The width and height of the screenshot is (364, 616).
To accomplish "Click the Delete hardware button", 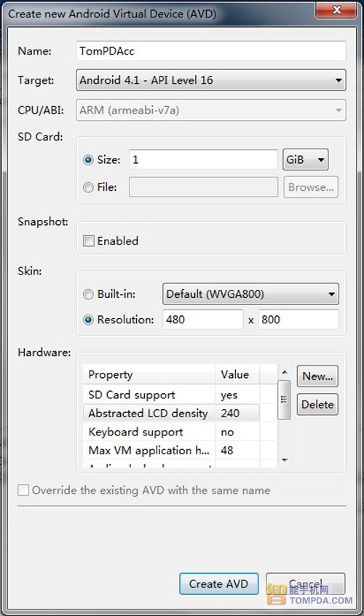I will point(317,405).
